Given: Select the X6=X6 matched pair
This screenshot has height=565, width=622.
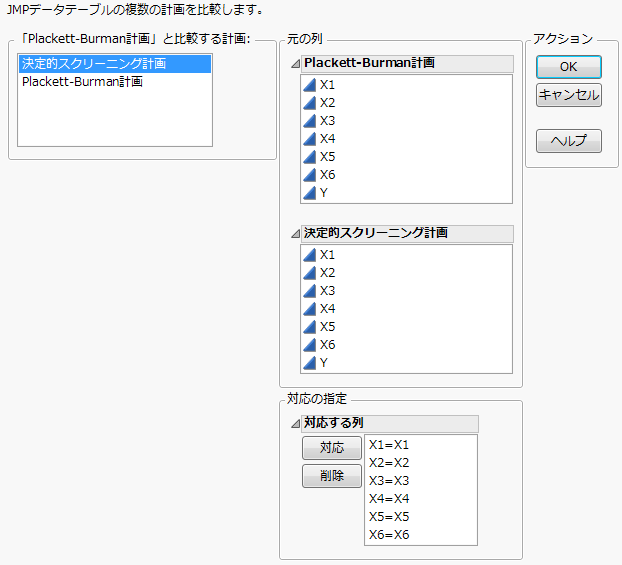Looking at the screenshot, I should [x=389, y=535].
